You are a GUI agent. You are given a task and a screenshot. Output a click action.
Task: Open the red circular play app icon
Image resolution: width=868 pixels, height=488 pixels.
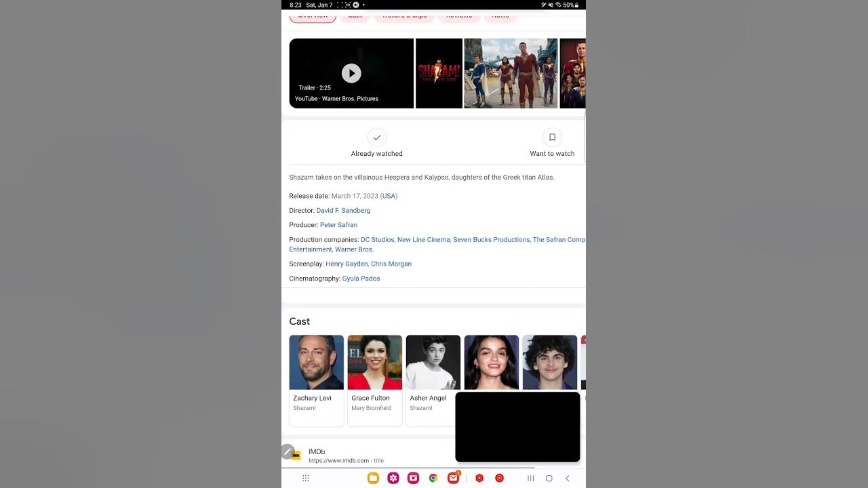coord(500,479)
